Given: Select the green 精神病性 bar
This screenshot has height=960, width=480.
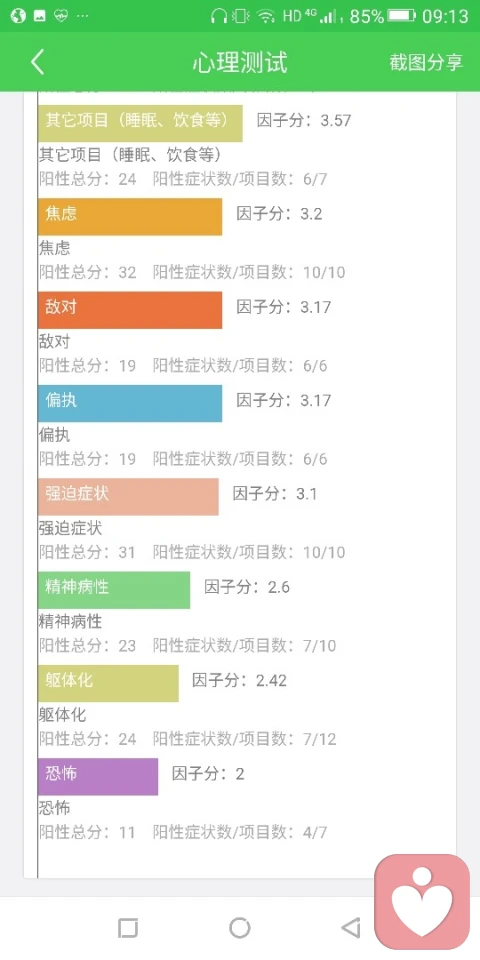Looking at the screenshot, I should (x=114, y=590).
